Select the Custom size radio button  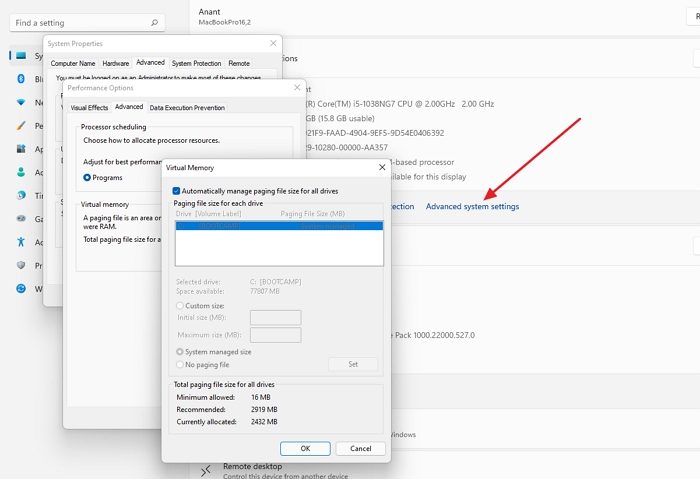[x=179, y=306]
